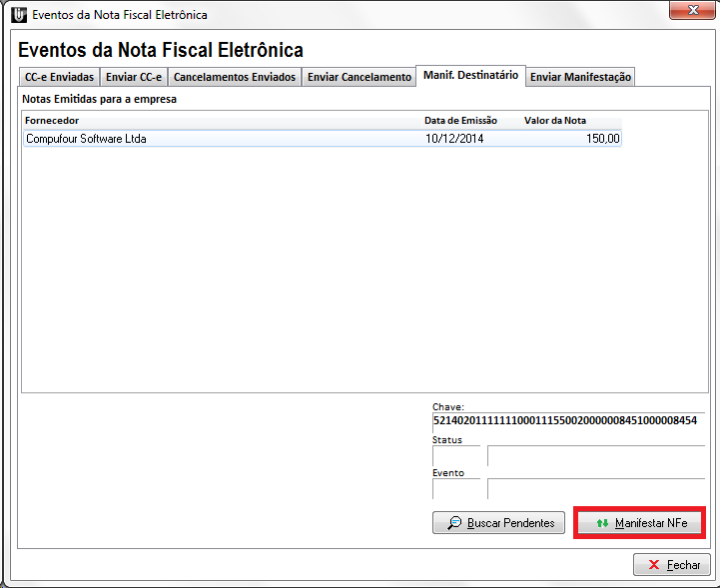Image resolution: width=720 pixels, height=588 pixels.
Task: Click the Chave access key field
Action: (567, 421)
